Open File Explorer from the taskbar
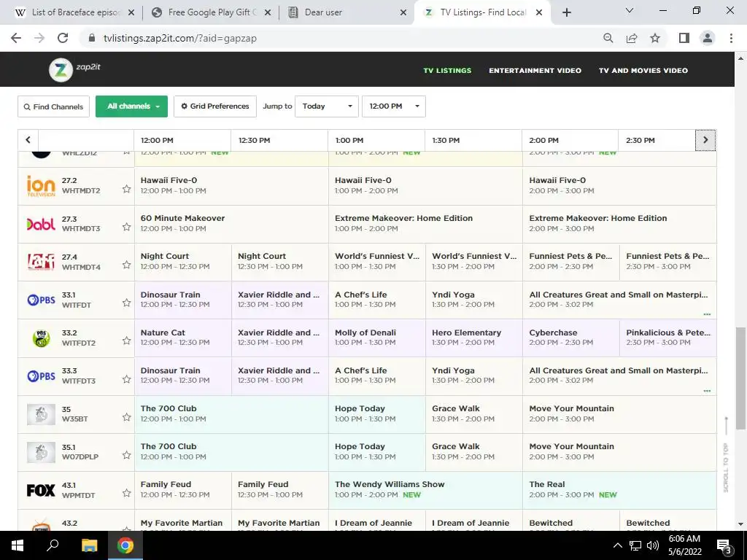 pos(89,545)
